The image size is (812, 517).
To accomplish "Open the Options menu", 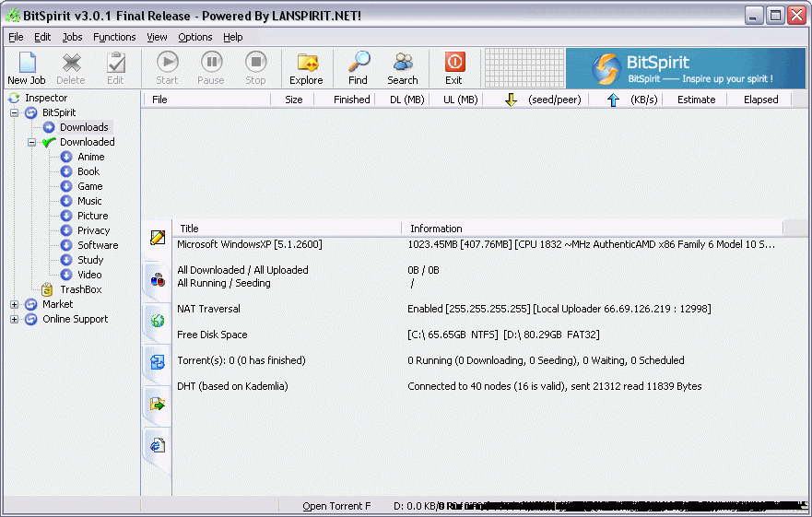I will tap(194, 37).
